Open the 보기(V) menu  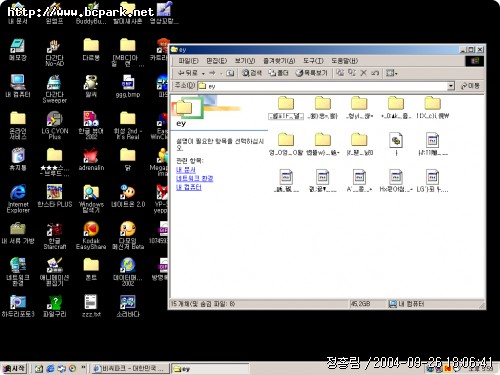(x=245, y=61)
